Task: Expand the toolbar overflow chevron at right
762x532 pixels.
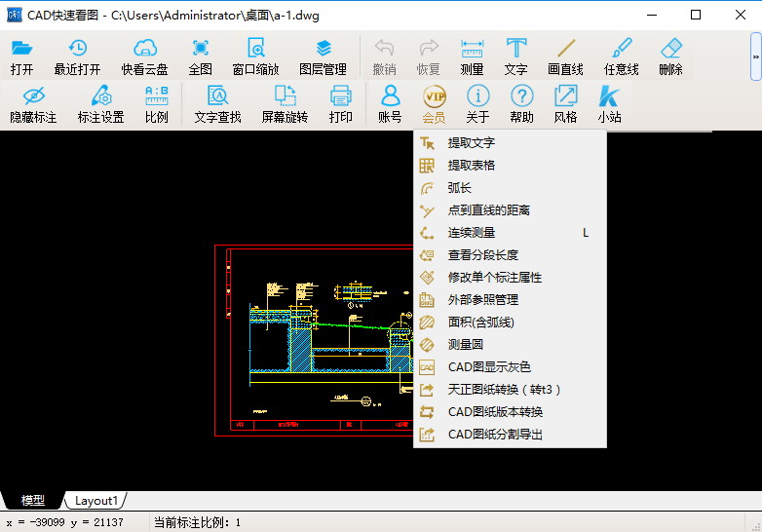Action: 756,57
